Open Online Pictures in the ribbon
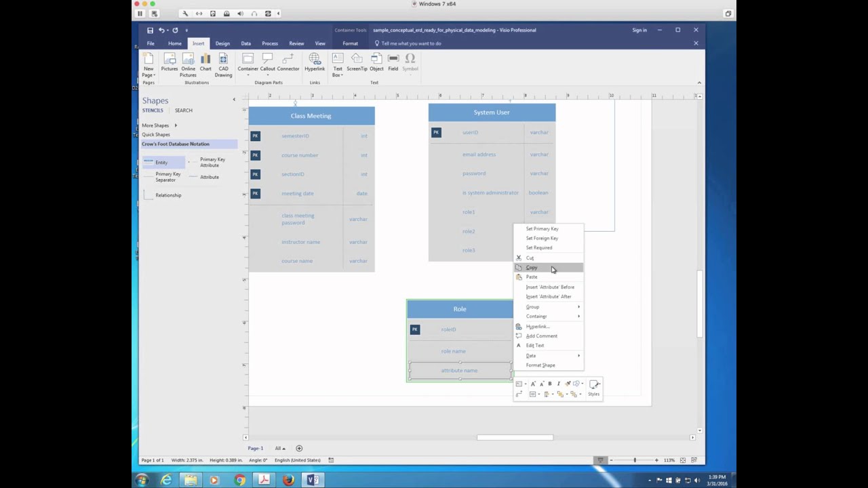868x488 pixels. pyautogui.click(x=188, y=65)
